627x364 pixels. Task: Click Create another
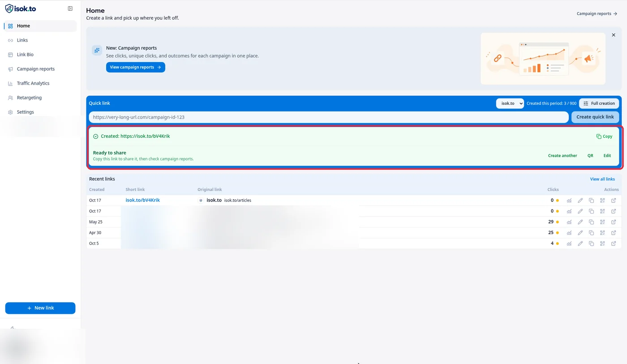(x=563, y=156)
